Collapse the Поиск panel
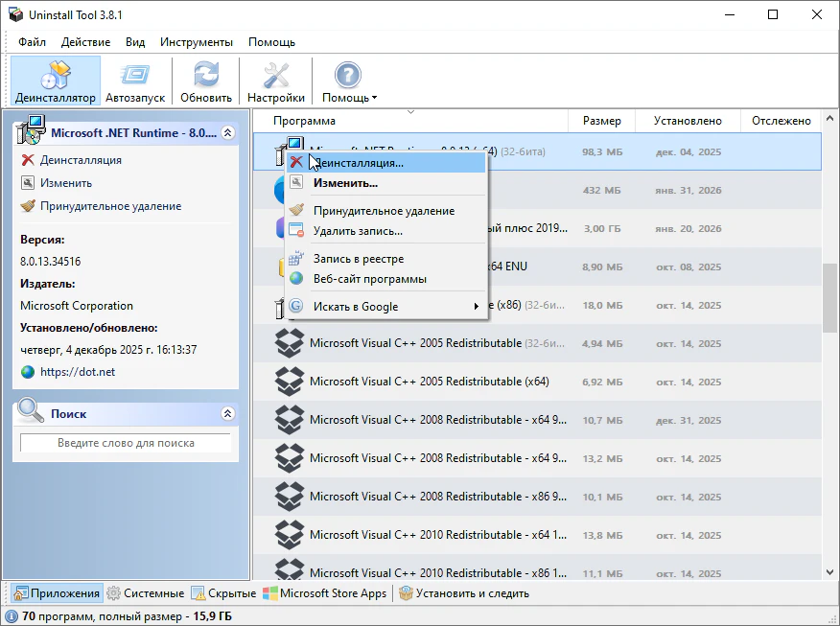This screenshot has height=626, width=840. pos(227,414)
